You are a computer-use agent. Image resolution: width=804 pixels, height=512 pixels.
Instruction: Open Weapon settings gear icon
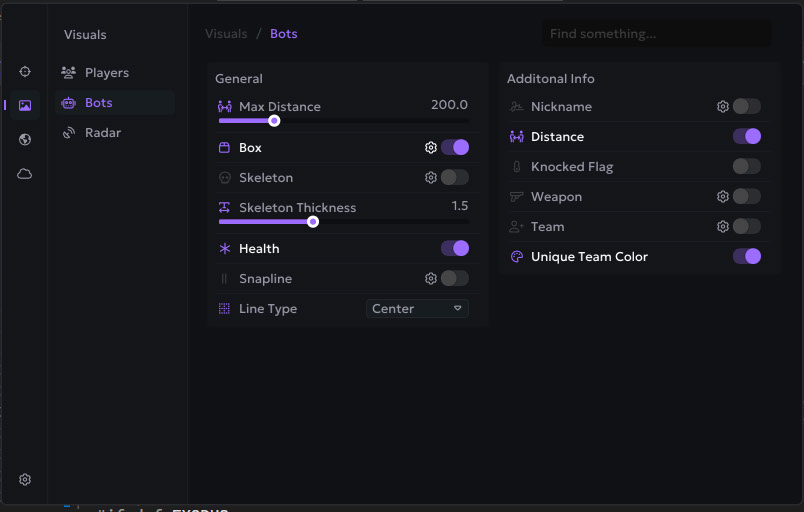723,196
